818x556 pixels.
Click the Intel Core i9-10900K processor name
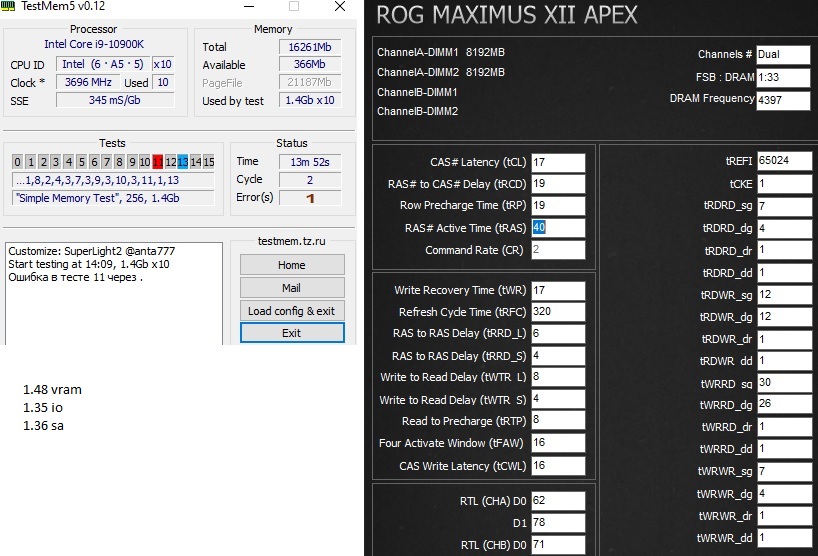pos(94,44)
